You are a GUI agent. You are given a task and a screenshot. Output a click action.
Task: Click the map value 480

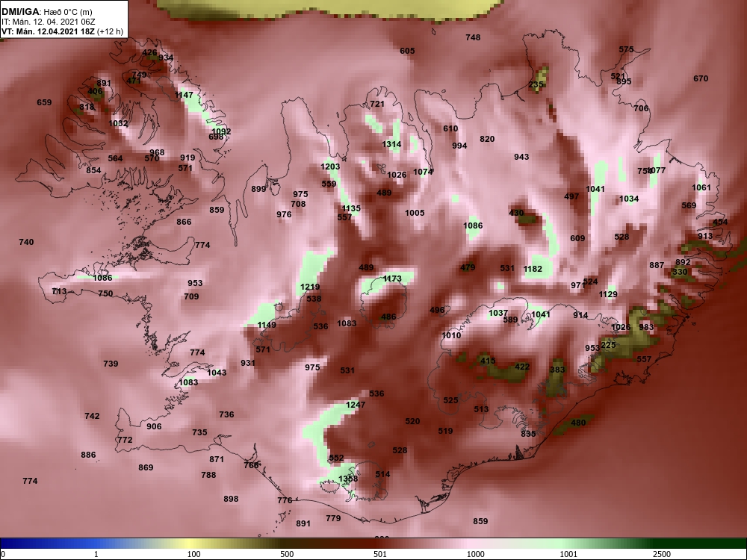(578, 423)
